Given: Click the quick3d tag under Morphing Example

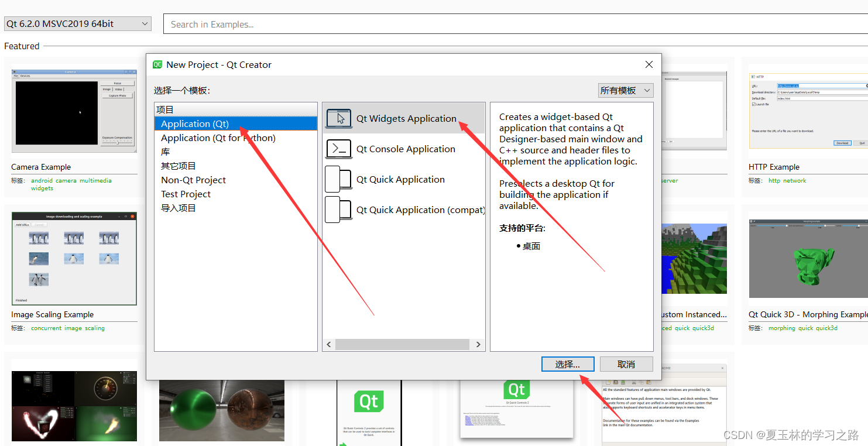Looking at the screenshot, I should (x=826, y=328).
